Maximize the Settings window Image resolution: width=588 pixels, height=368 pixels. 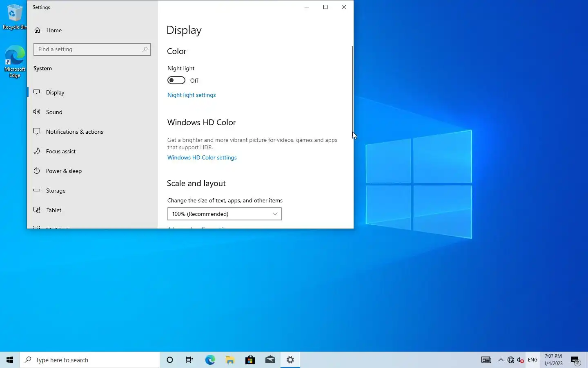pyautogui.click(x=325, y=7)
